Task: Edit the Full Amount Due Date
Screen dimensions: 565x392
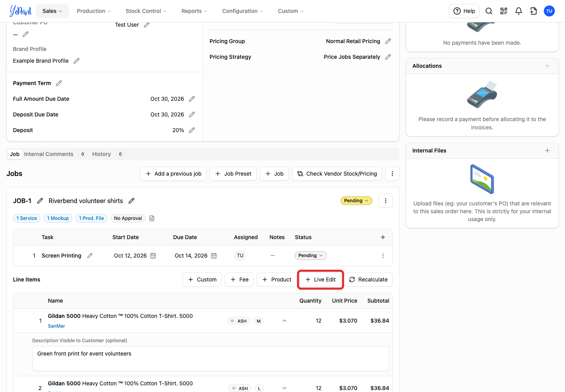Action: coord(192,99)
